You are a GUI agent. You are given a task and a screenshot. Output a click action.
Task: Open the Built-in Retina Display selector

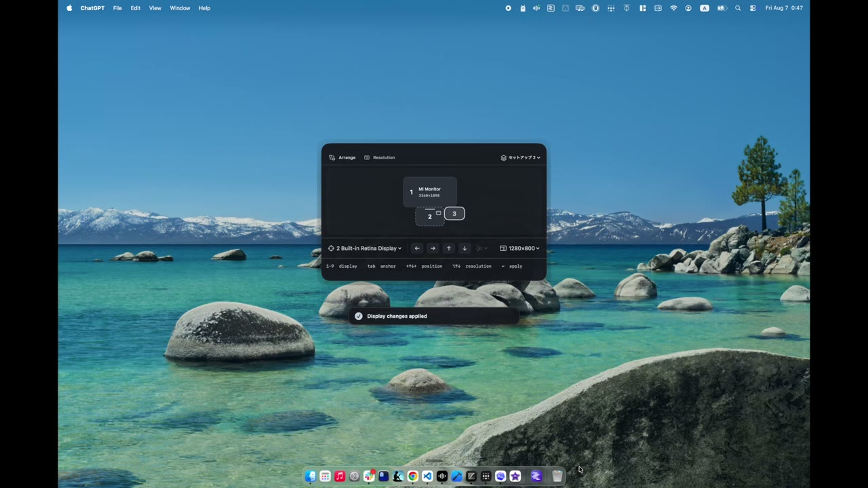[x=365, y=248]
